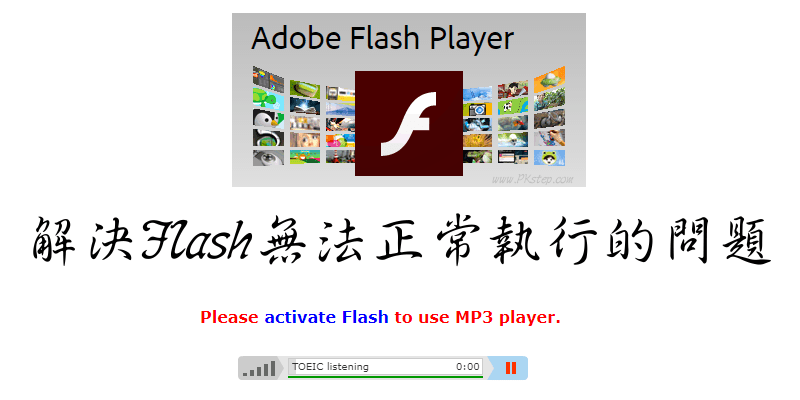Viewport: 800px width, 400px height.
Task: Click the dark red Flash logo
Action: (x=409, y=123)
